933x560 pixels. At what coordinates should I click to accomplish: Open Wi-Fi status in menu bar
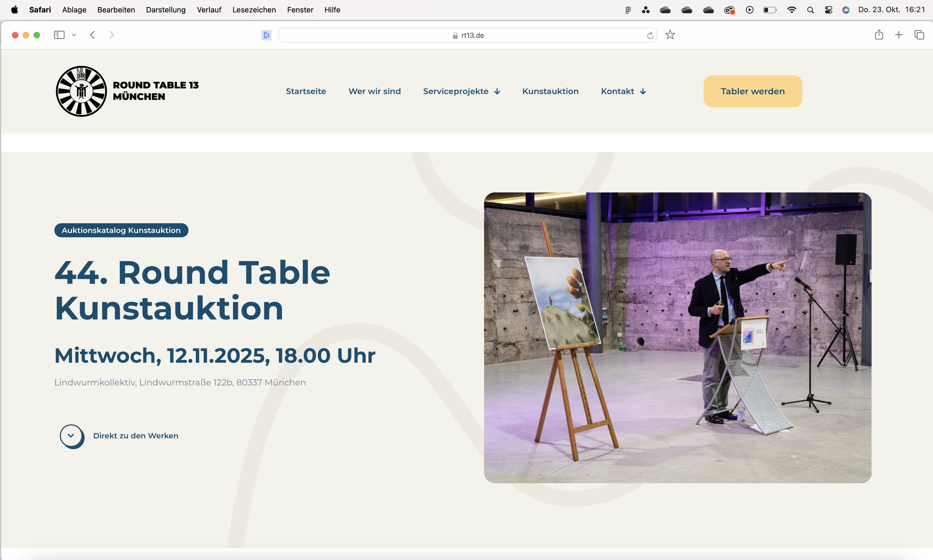791,10
